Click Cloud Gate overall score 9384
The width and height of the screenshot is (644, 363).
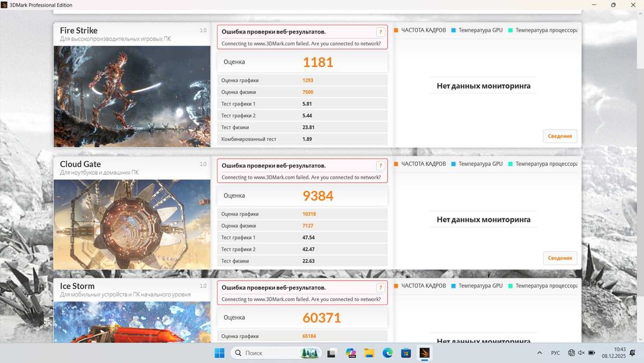pos(318,195)
